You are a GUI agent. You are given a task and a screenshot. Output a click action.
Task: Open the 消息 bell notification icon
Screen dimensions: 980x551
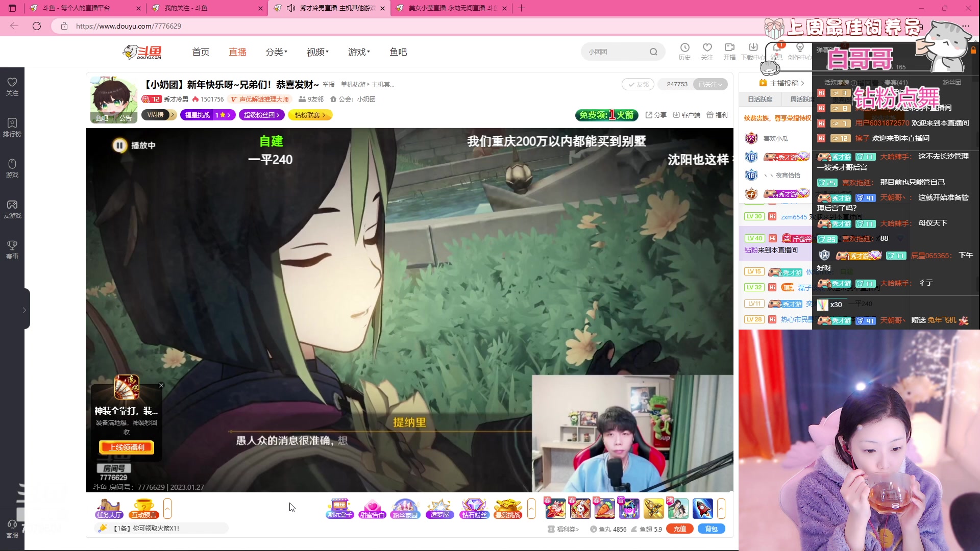point(776,52)
